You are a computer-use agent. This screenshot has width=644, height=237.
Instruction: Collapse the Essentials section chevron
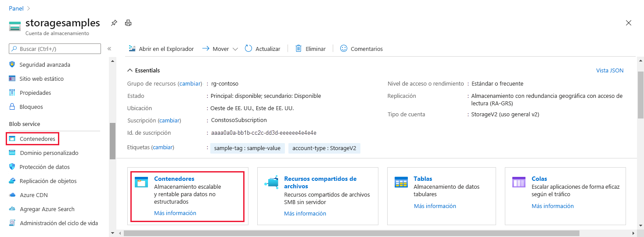pyautogui.click(x=130, y=70)
